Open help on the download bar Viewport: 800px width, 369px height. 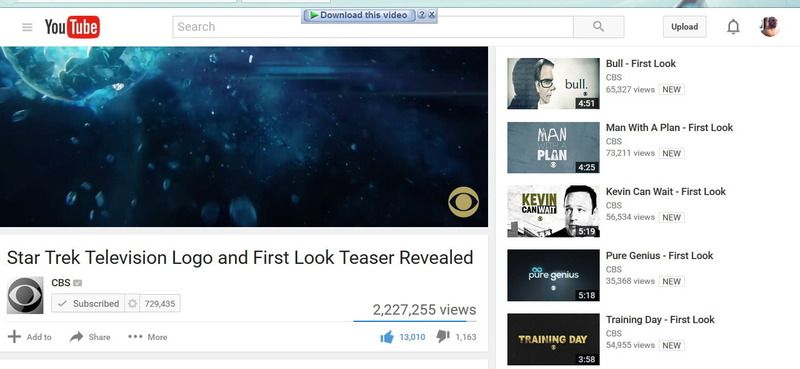422,15
